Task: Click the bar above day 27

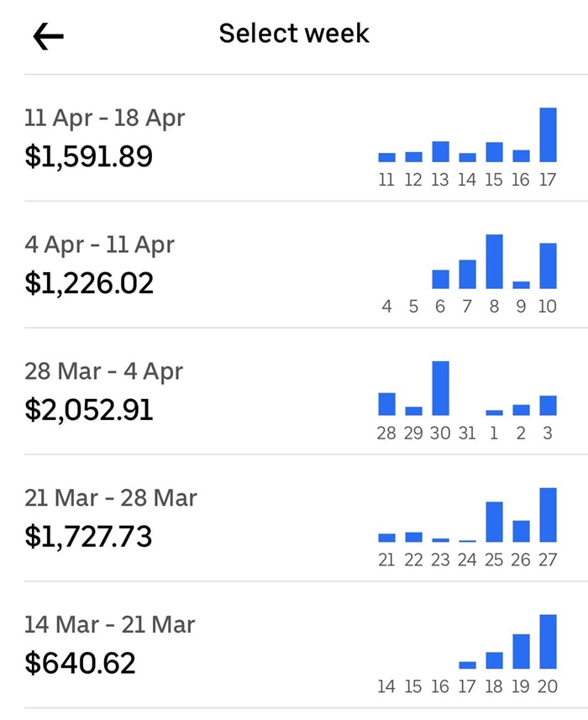Action: pyautogui.click(x=548, y=515)
